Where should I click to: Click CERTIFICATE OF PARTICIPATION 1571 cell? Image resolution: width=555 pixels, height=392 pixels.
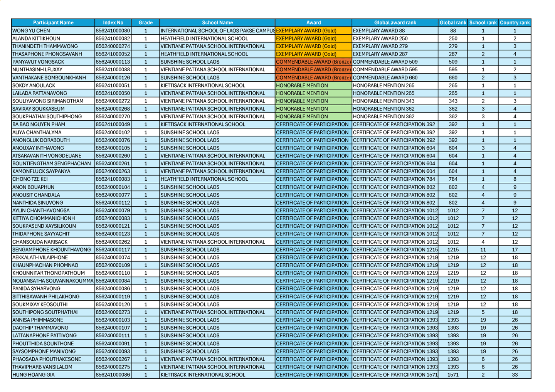click(x=395, y=375)
